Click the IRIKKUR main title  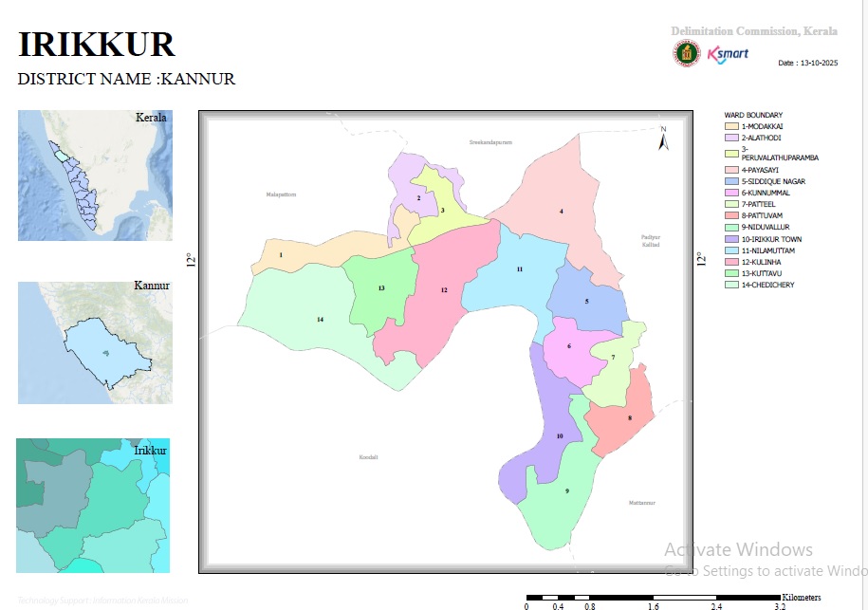(x=97, y=45)
